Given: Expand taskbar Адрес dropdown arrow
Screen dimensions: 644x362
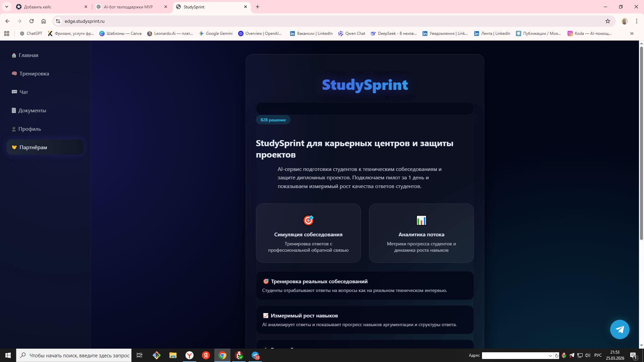Looking at the screenshot, I should (x=550, y=356).
